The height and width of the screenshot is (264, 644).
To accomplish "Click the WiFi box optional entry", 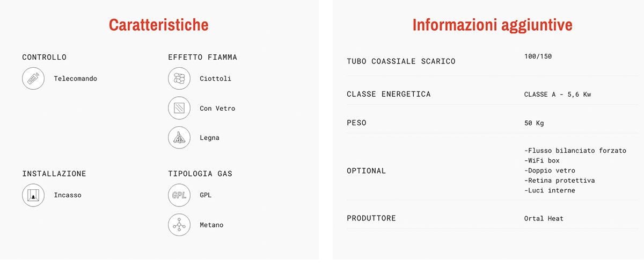I will (542, 161).
